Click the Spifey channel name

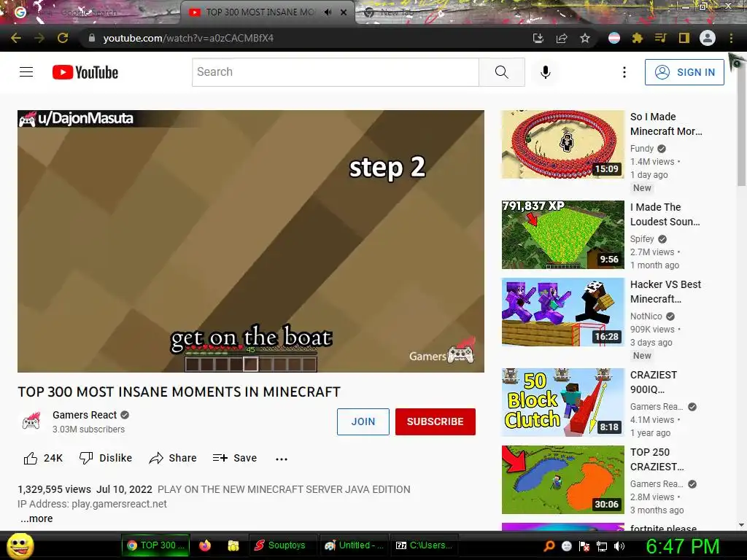click(x=642, y=239)
